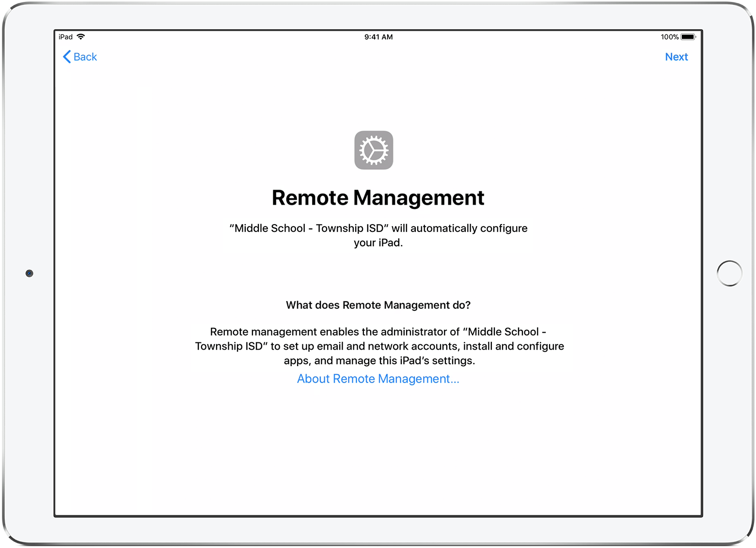Tap the Middle School - Township ISD subtitle

pyautogui.click(x=378, y=235)
